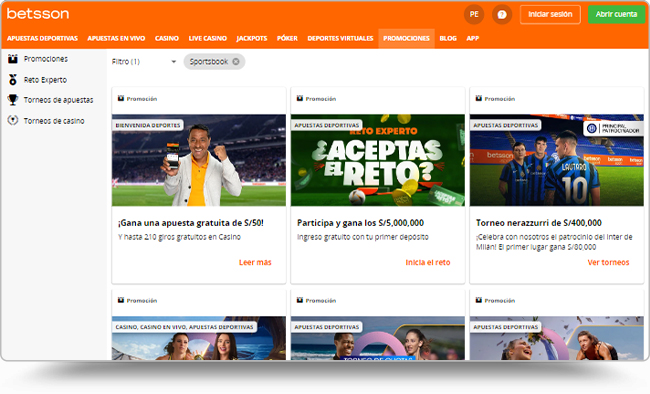The image size is (650, 394).
Task: Open the Blog link in navigation
Action: [448, 38]
